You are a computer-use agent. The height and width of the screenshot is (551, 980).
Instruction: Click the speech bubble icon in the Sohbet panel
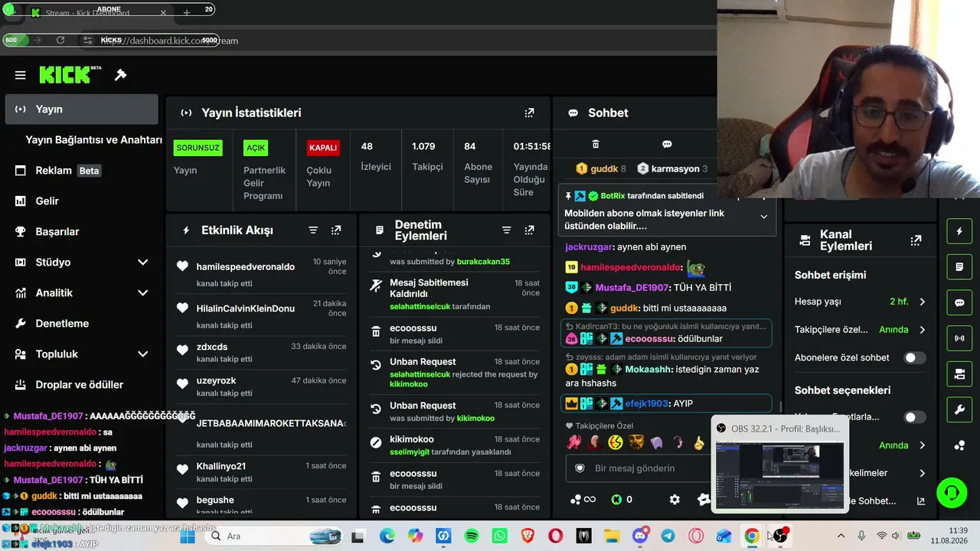pos(667,144)
